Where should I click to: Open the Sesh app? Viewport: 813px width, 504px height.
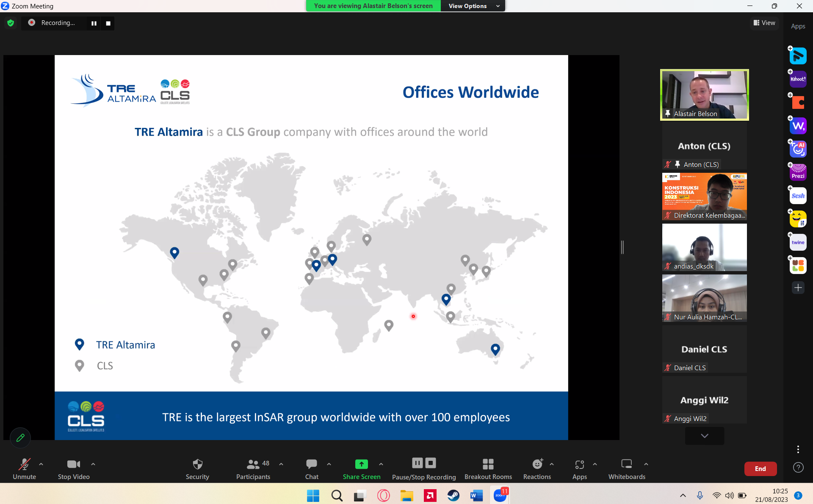tap(798, 196)
